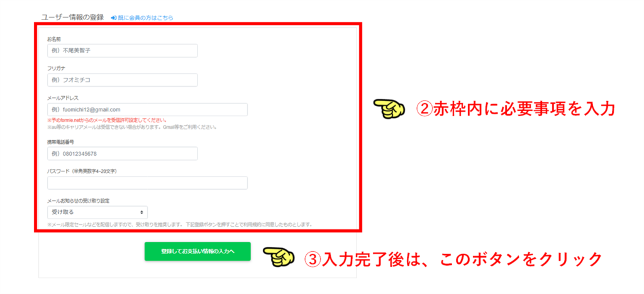Open the 受け取る mail notification dropdown
The height and width of the screenshot is (294, 644).
(x=97, y=212)
